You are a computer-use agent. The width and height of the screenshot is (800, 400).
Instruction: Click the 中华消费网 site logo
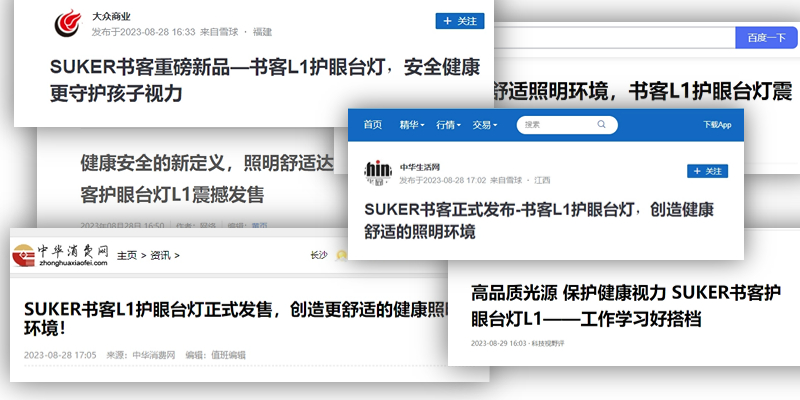tap(60, 255)
